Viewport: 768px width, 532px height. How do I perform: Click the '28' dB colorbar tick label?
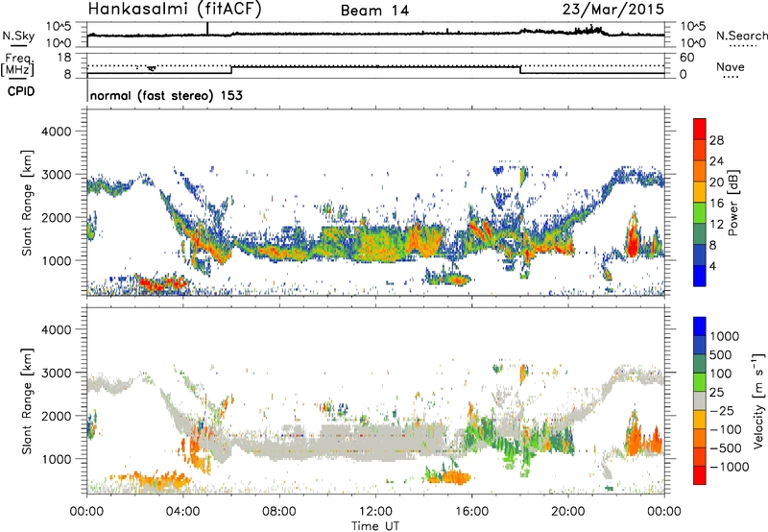click(x=716, y=140)
